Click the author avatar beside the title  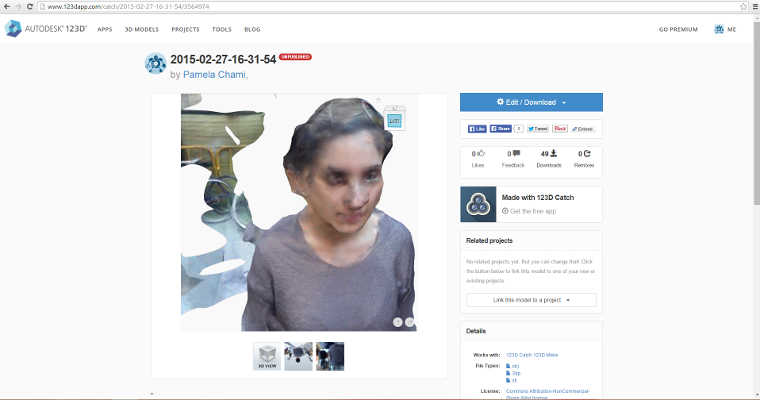156,64
